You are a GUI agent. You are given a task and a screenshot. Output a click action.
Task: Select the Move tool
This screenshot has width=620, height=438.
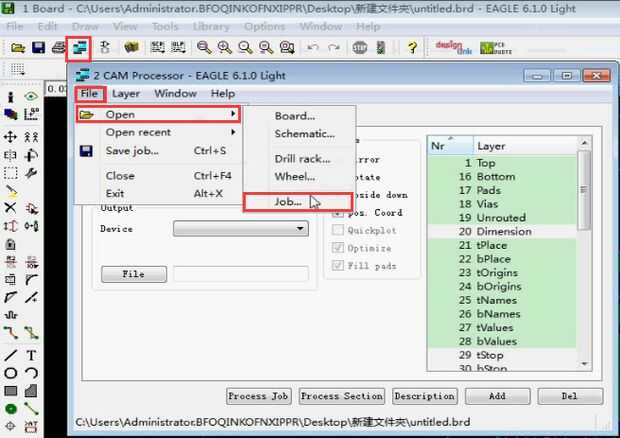pos(10,137)
